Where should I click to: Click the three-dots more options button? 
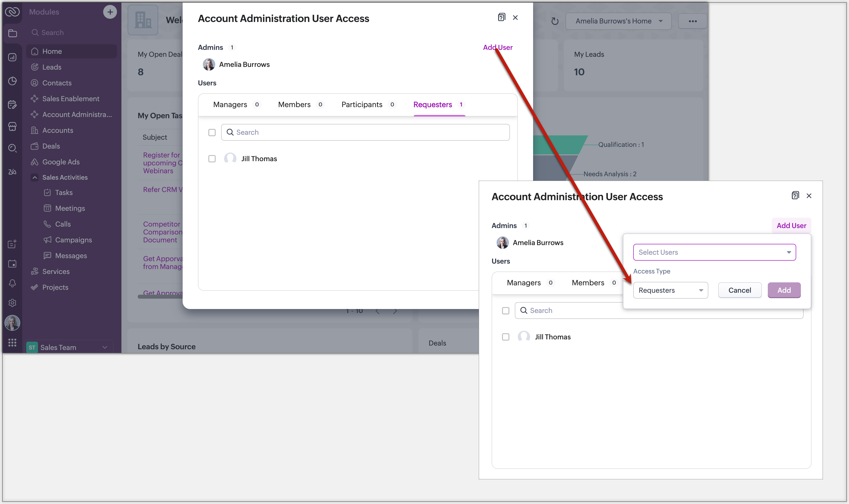coord(693,21)
